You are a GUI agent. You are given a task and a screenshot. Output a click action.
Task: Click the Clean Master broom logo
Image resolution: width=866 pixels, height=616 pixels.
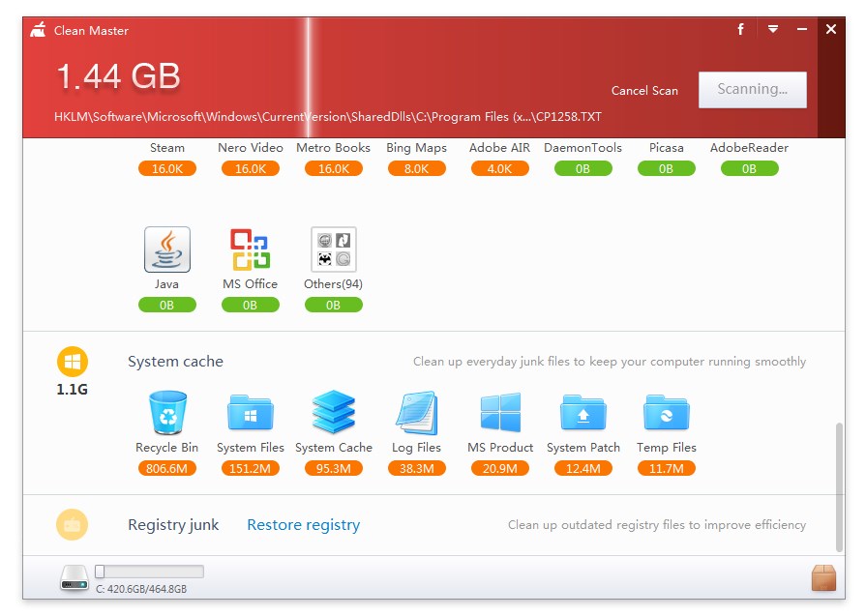[x=39, y=30]
